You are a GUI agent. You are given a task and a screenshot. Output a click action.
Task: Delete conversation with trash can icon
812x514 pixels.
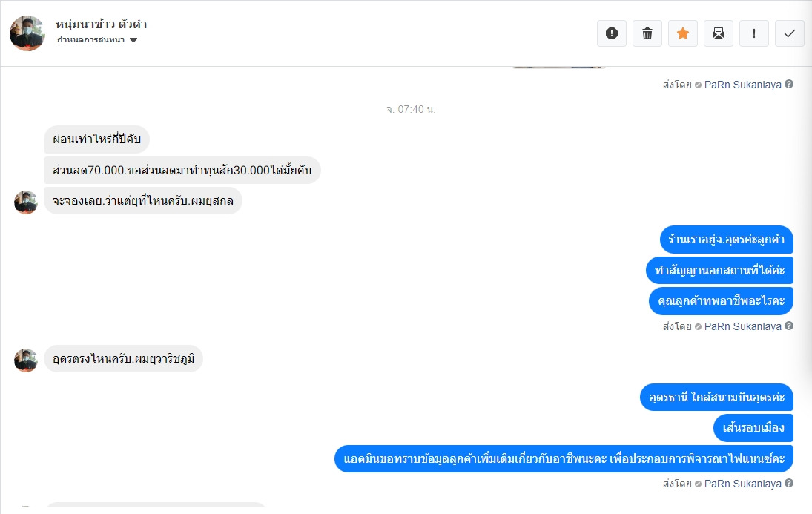(647, 33)
